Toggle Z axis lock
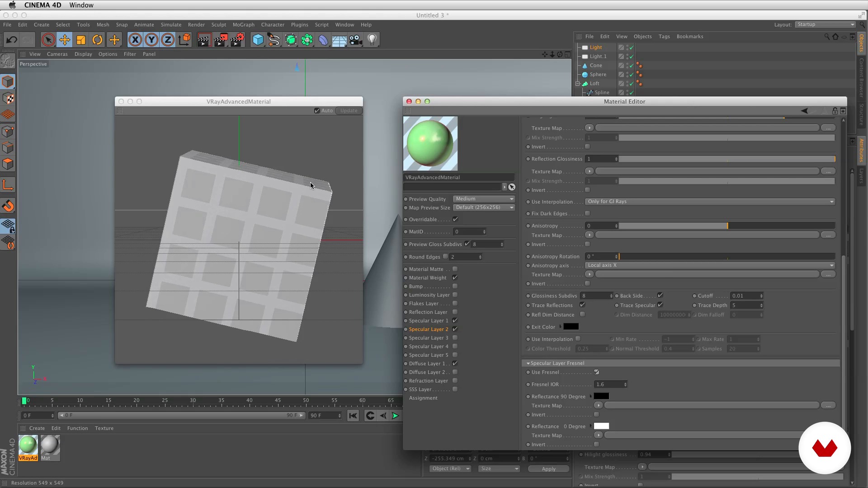 pos(168,40)
